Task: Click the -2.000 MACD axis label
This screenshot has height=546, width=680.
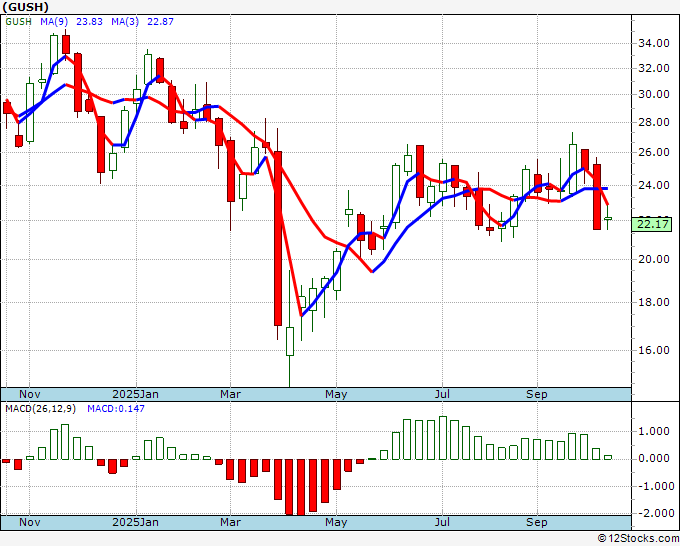Action: pyautogui.click(x=656, y=513)
